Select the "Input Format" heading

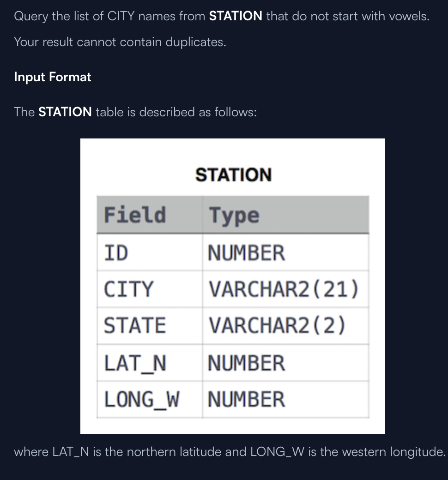(53, 77)
